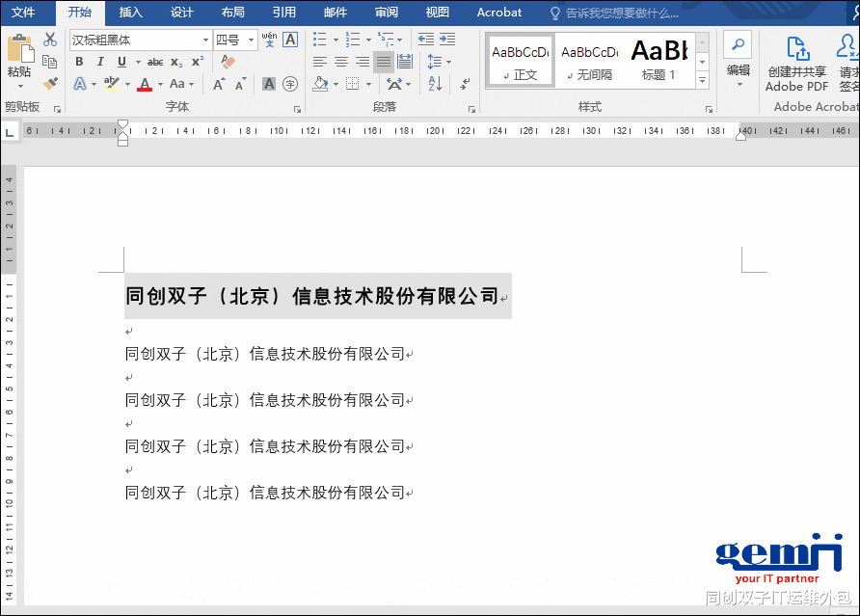This screenshot has width=860, height=616.
Task: Switch to the 插入 ribbon tab
Action: 130,13
